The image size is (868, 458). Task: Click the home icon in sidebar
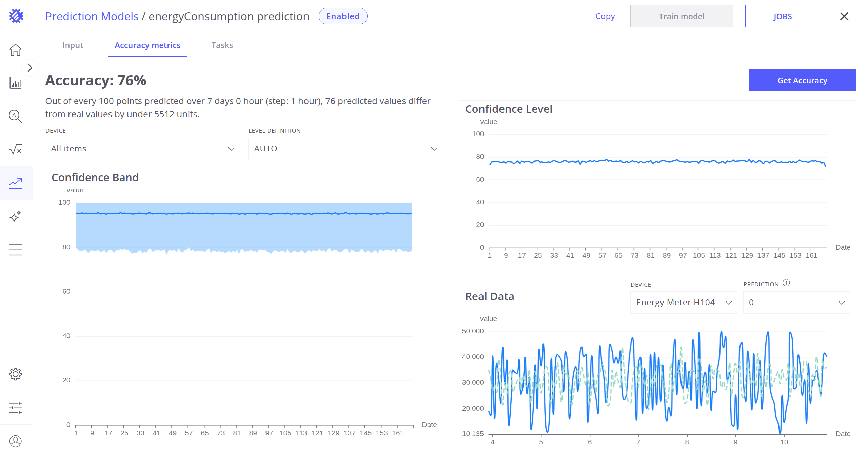click(16, 50)
